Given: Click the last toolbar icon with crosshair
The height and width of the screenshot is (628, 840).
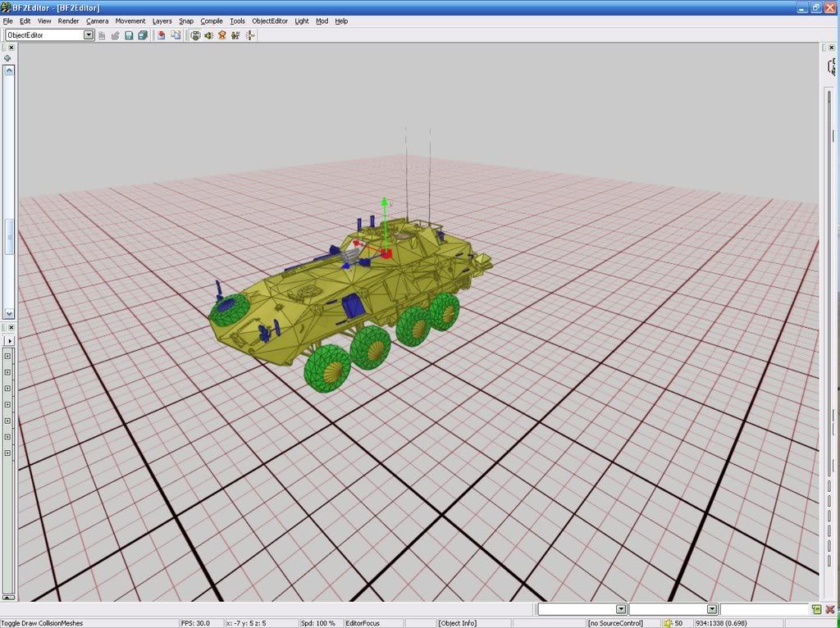Looking at the screenshot, I should [250, 35].
